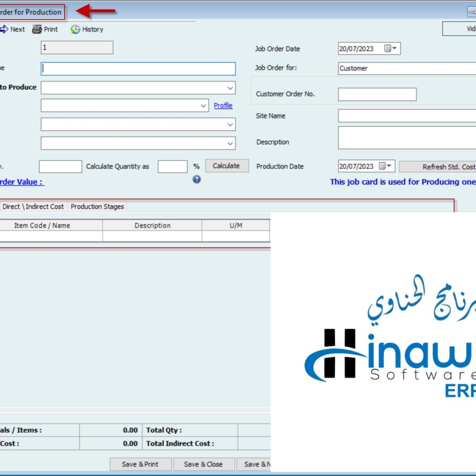Click the Save & Print button
The height and width of the screenshot is (476, 476).
coord(140,464)
